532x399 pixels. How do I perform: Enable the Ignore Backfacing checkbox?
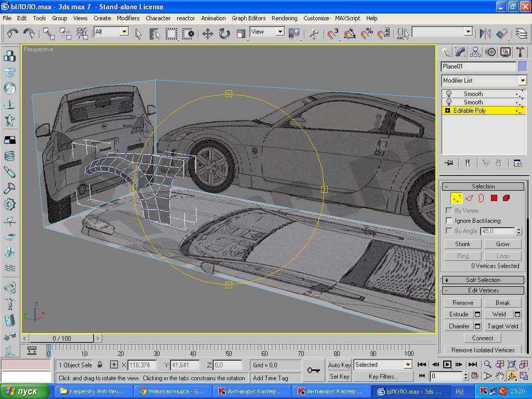(x=449, y=221)
